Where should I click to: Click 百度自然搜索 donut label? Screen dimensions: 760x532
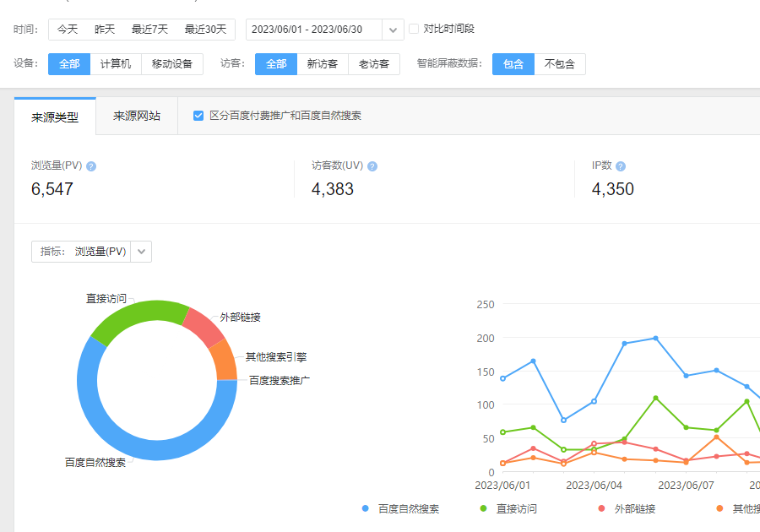coord(95,462)
